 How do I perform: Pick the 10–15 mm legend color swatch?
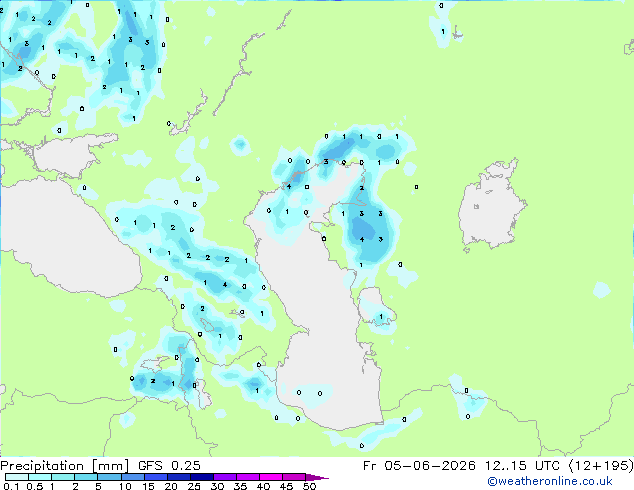click(x=133, y=477)
